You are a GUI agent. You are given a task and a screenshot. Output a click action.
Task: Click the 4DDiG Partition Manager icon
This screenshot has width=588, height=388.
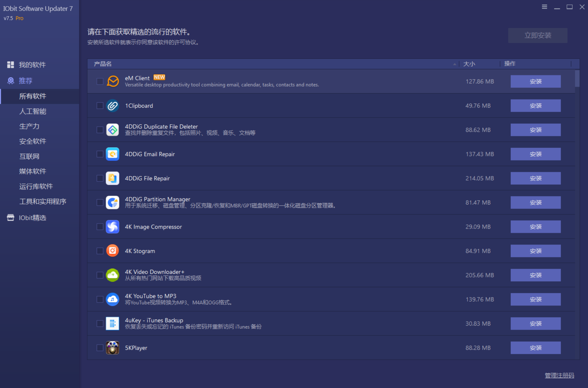point(113,203)
